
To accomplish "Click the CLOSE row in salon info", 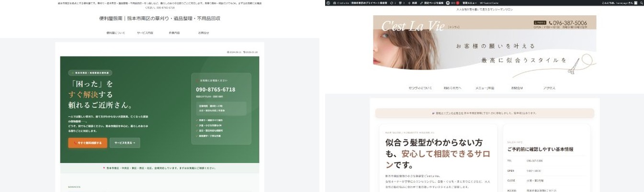I will click(x=546, y=180).
